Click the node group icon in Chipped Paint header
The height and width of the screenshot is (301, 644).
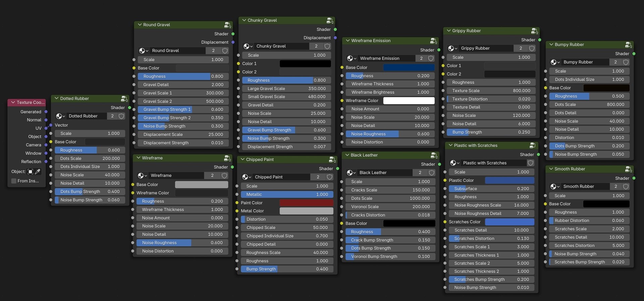[x=332, y=160]
